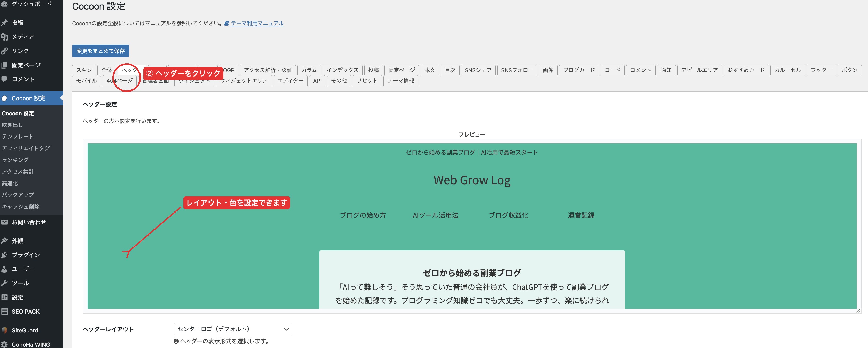Click the speech bubble icon next to コメント
This screenshot has width=868, height=348.
point(4,79)
